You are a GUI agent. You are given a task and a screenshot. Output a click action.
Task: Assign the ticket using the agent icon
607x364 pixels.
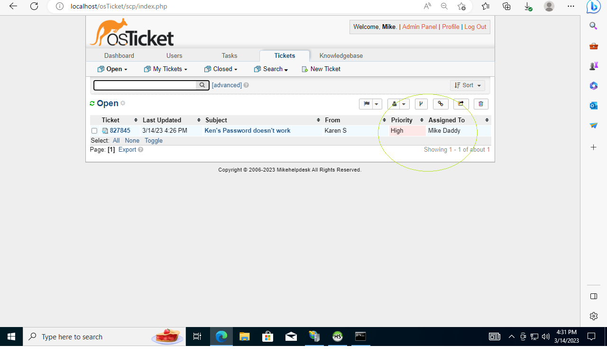tap(395, 104)
